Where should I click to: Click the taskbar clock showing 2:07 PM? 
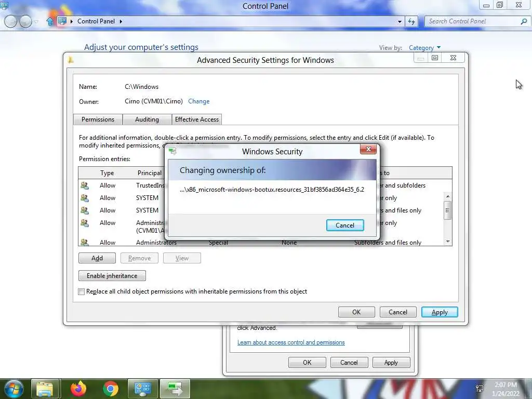[x=506, y=389]
